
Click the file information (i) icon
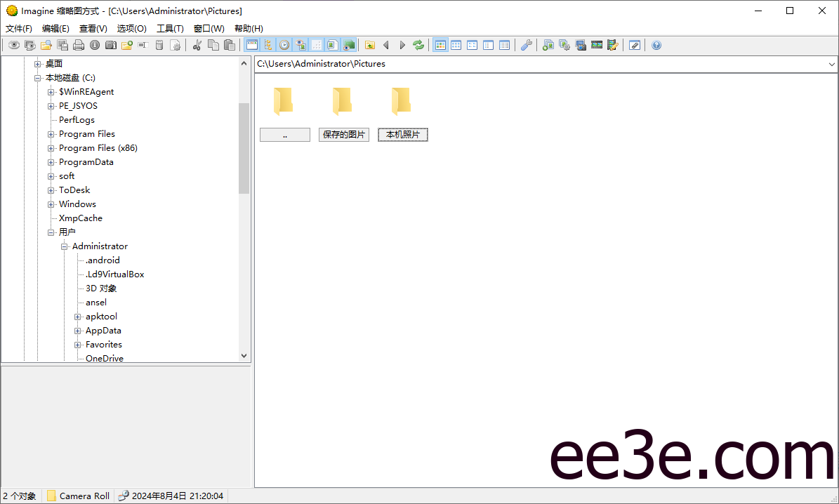[94, 46]
